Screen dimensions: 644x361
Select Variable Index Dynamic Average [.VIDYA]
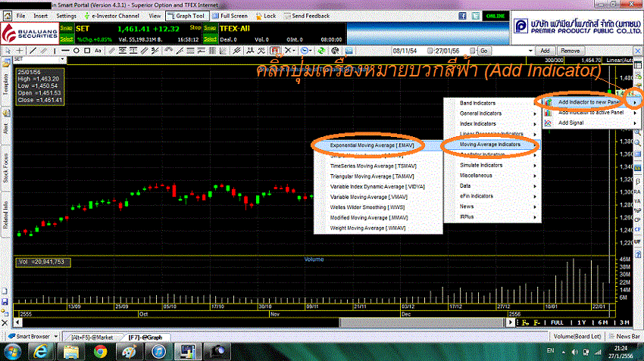(x=377, y=187)
